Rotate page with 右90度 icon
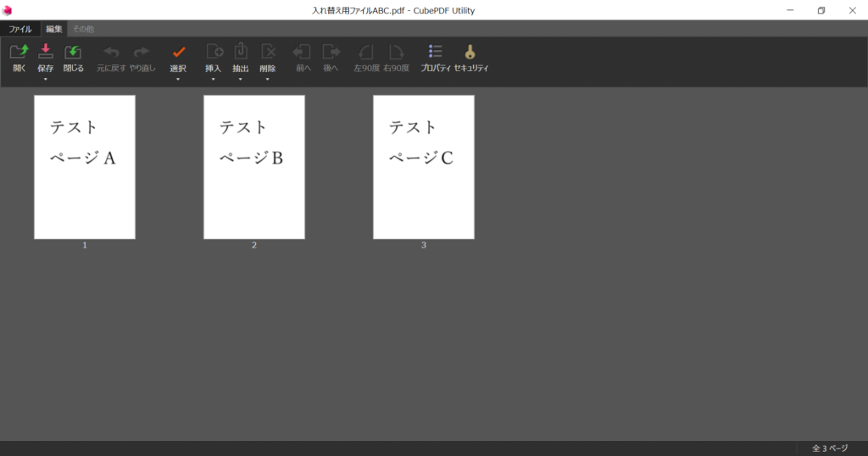 (396, 52)
